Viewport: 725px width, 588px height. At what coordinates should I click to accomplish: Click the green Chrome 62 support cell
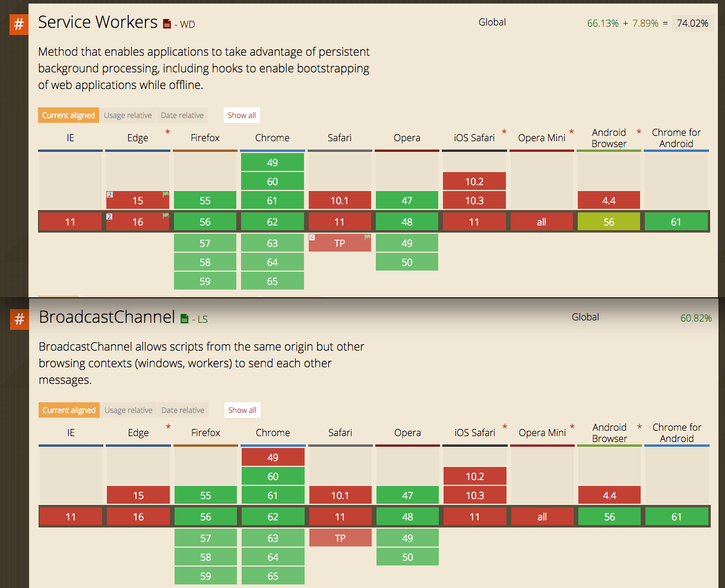(272, 221)
